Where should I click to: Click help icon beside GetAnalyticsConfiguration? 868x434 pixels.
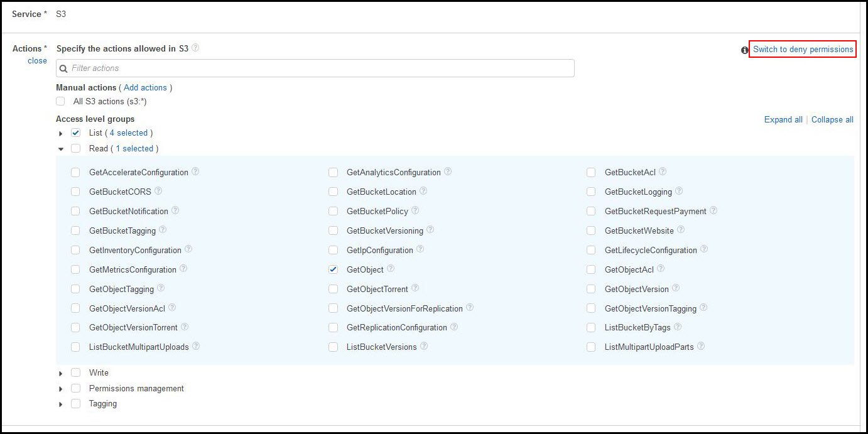click(448, 171)
